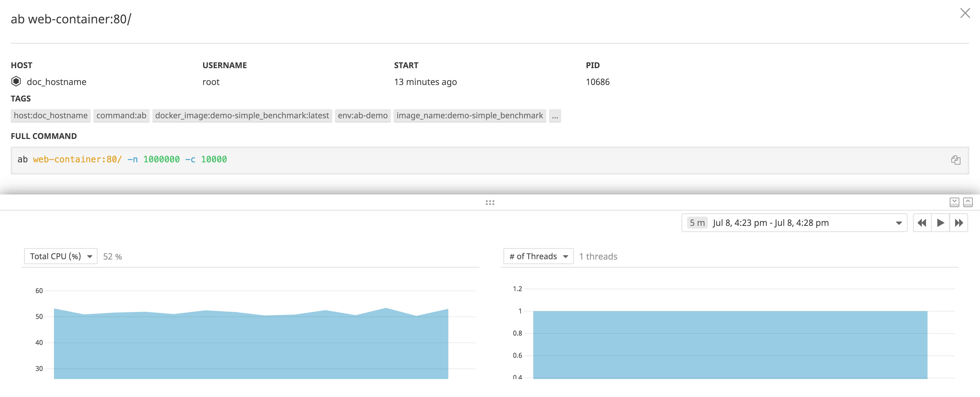Grab the panel resize drag handle
The height and width of the screenshot is (397, 980).
tap(490, 203)
